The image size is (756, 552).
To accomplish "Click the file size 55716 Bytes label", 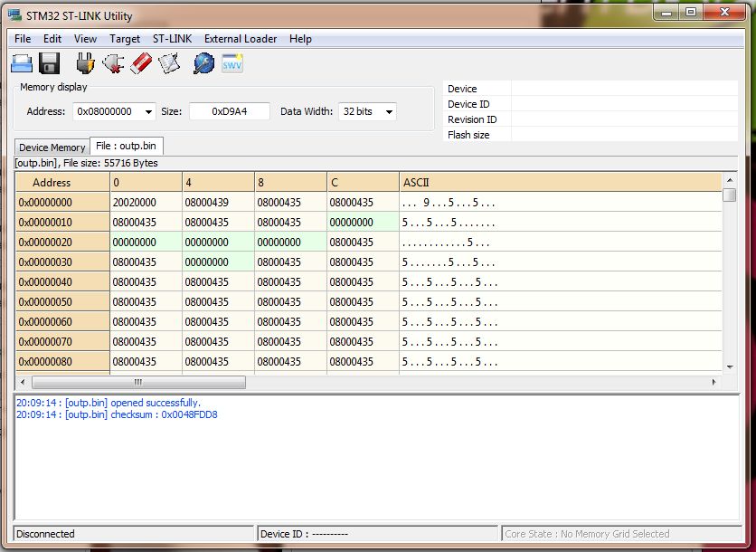I will pos(87,163).
